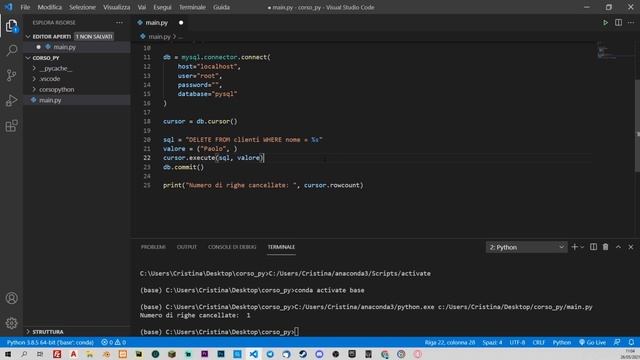
Task: Open the Manage gear icon
Action: tap(11, 323)
